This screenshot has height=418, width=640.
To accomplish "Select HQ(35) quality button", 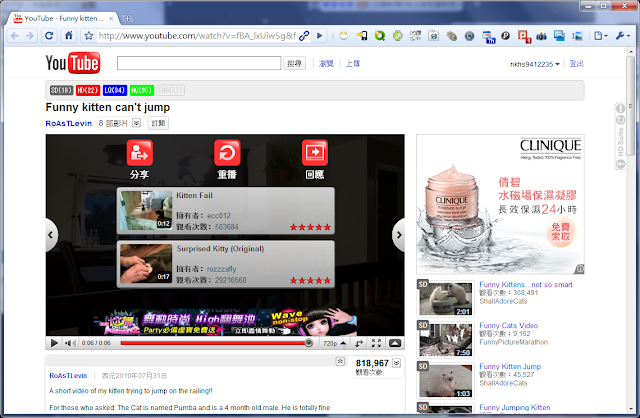I will (142, 90).
